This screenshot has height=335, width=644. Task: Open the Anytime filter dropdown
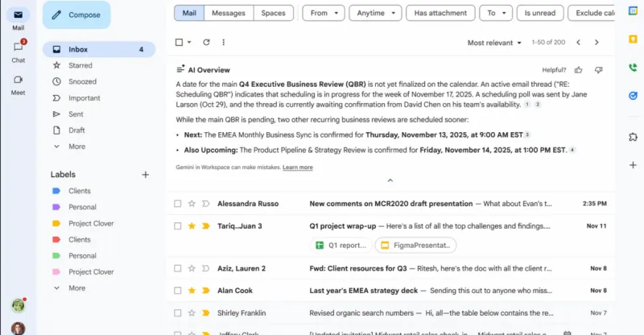375,13
